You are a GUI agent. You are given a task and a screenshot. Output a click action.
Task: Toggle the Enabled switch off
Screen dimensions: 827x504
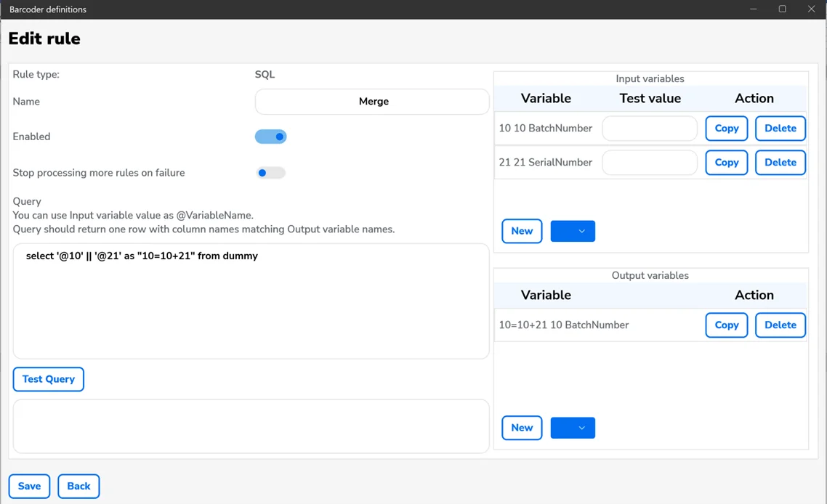click(270, 137)
